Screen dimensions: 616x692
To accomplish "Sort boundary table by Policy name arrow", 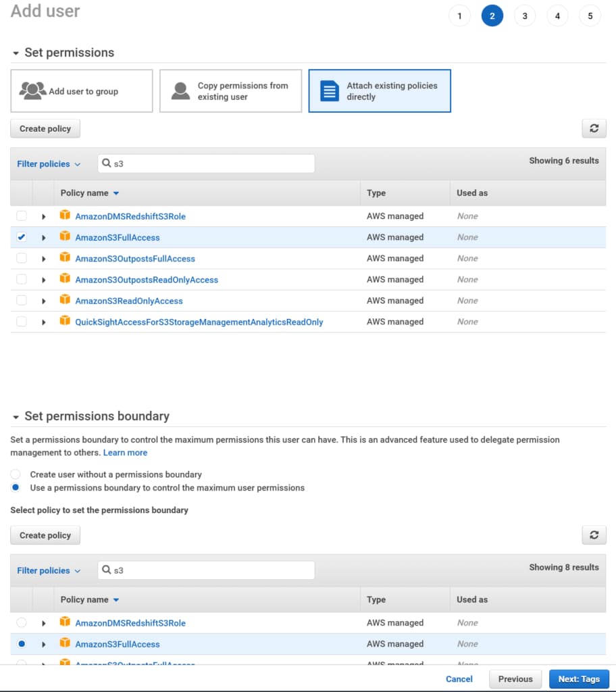I will (116, 600).
